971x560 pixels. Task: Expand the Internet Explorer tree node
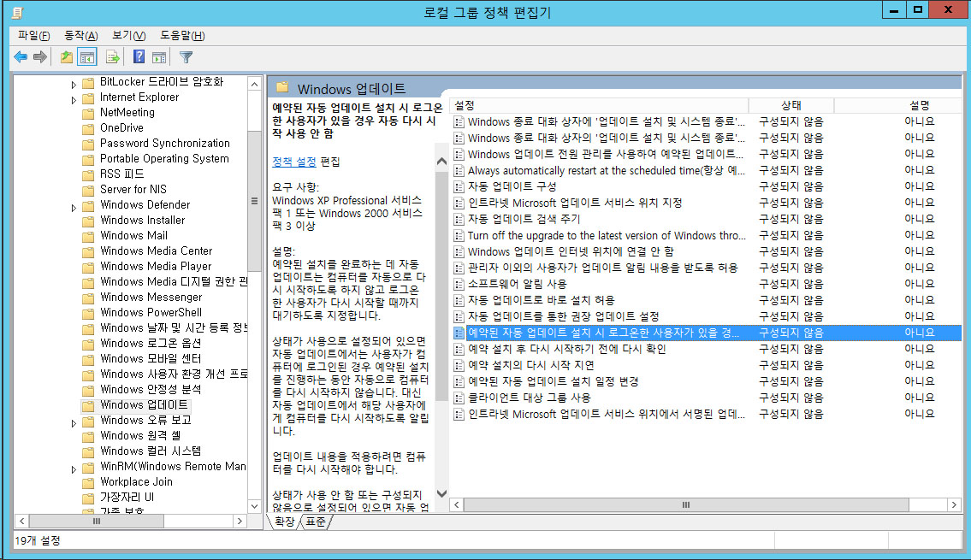74,100
